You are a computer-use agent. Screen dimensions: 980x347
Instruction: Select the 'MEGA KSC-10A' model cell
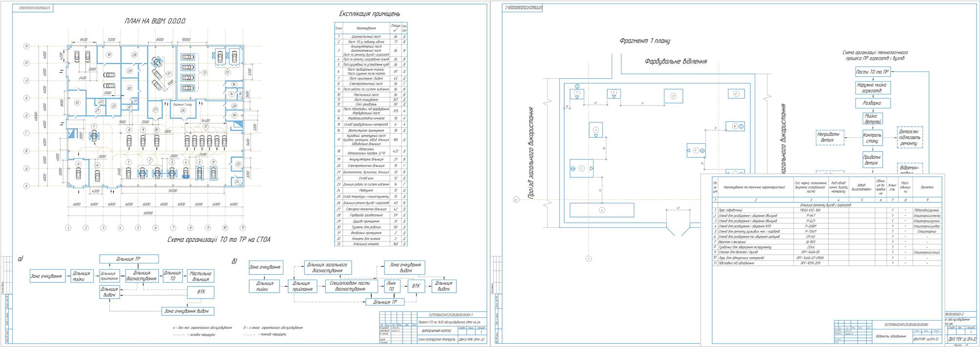(810, 210)
